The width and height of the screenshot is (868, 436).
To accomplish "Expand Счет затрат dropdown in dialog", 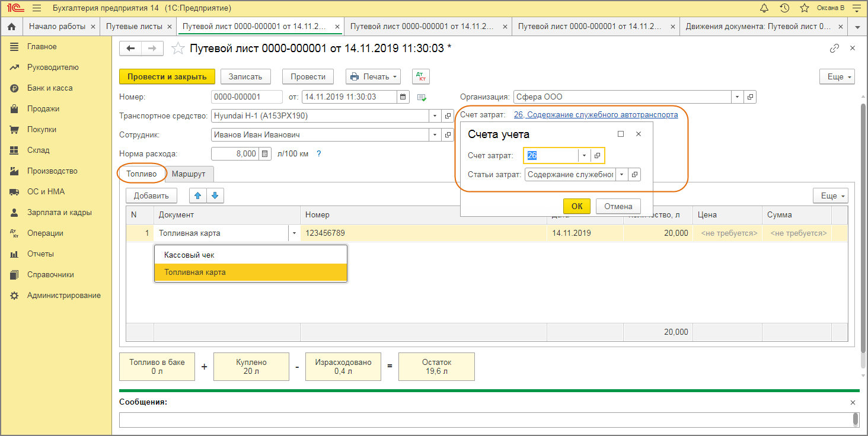I will click(584, 155).
